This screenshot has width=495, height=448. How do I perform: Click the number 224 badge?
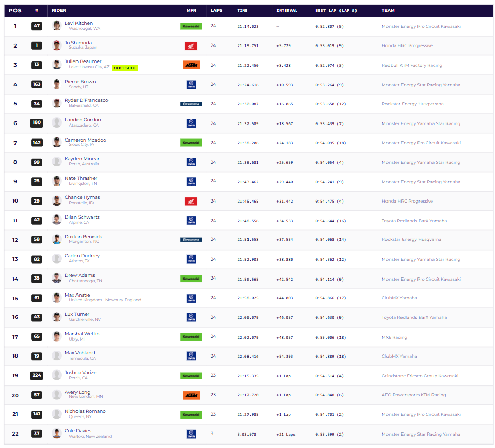click(37, 375)
